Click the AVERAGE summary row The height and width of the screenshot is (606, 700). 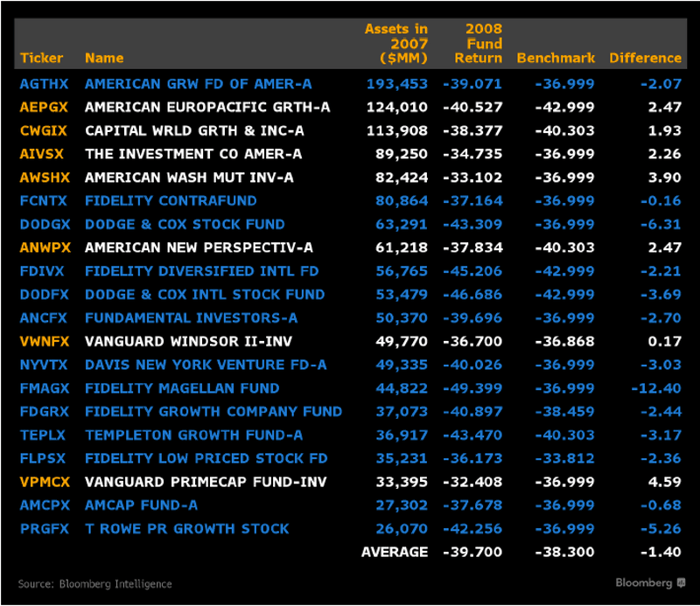pyautogui.click(x=393, y=552)
